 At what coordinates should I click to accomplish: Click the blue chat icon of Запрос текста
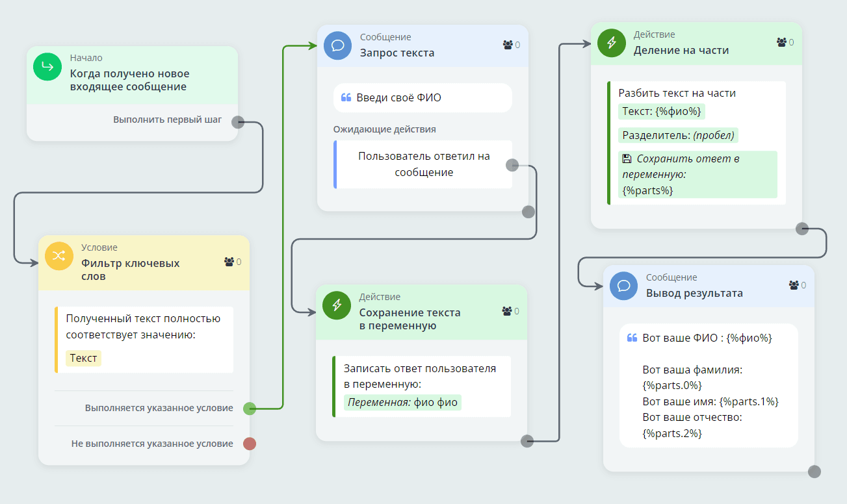click(x=337, y=45)
